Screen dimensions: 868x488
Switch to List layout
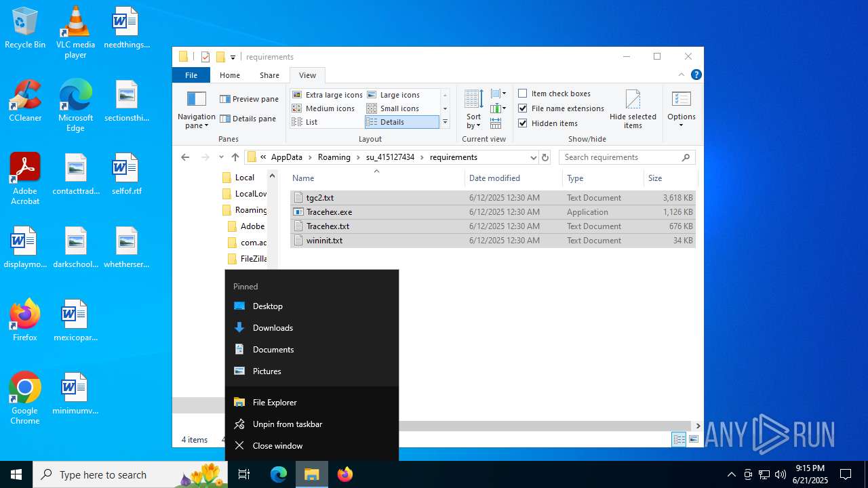[305, 122]
